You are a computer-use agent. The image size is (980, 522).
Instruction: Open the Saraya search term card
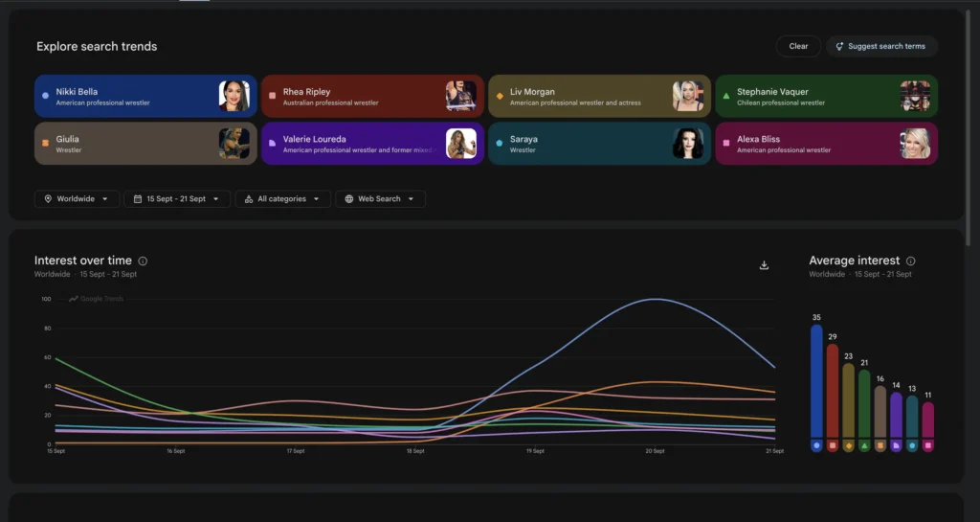click(599, 144)
